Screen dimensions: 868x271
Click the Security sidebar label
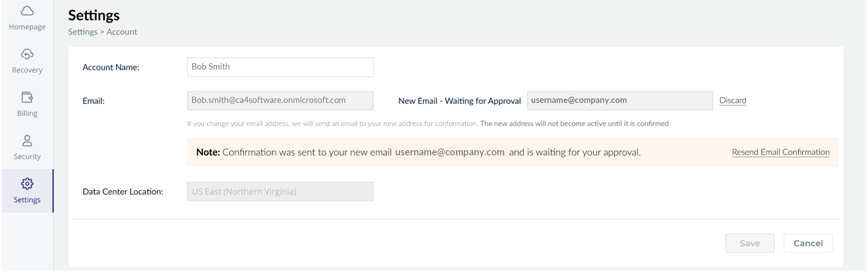[27, 156]
